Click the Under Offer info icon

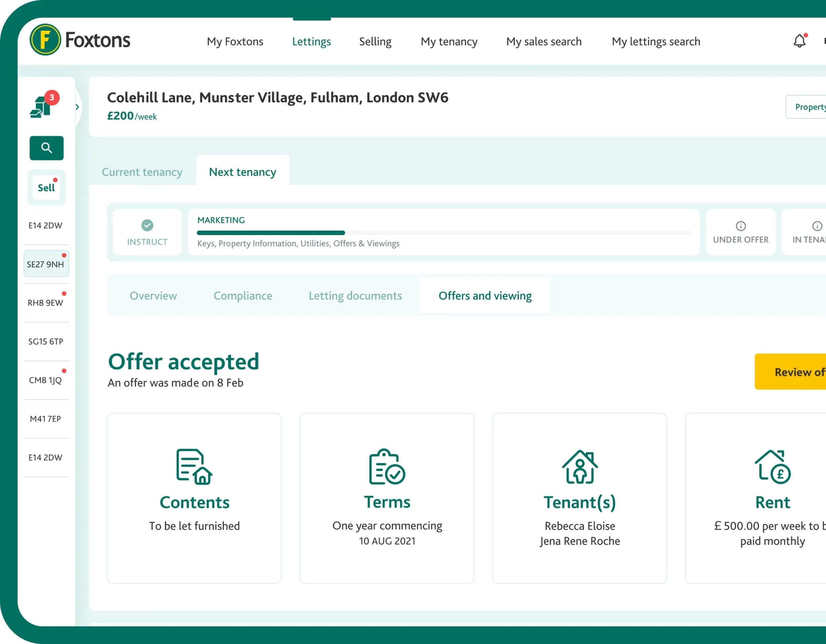coord(740,226)
